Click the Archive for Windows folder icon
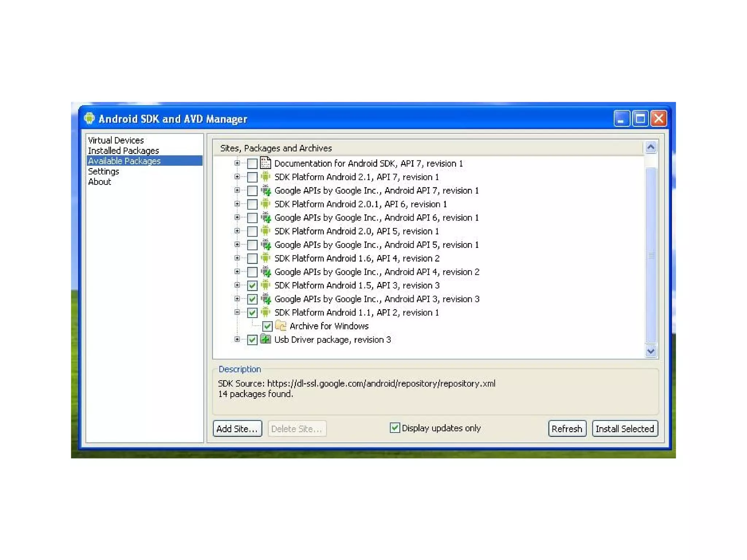Screen dimensions: 747x560 tap(280, 326)
